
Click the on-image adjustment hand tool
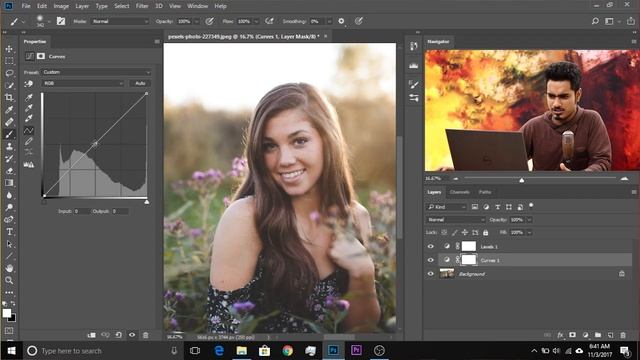click(x=29, y=84)
